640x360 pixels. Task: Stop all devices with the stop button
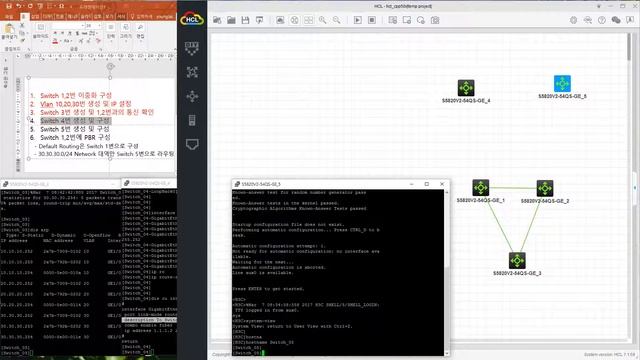(372, 20)
